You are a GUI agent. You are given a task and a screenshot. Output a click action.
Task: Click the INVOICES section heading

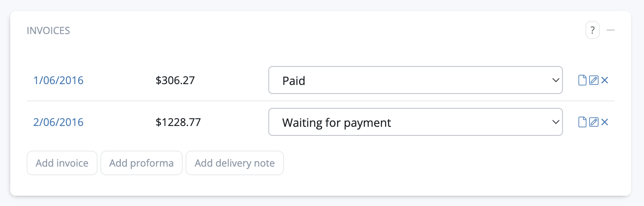(x=48, y=31)
